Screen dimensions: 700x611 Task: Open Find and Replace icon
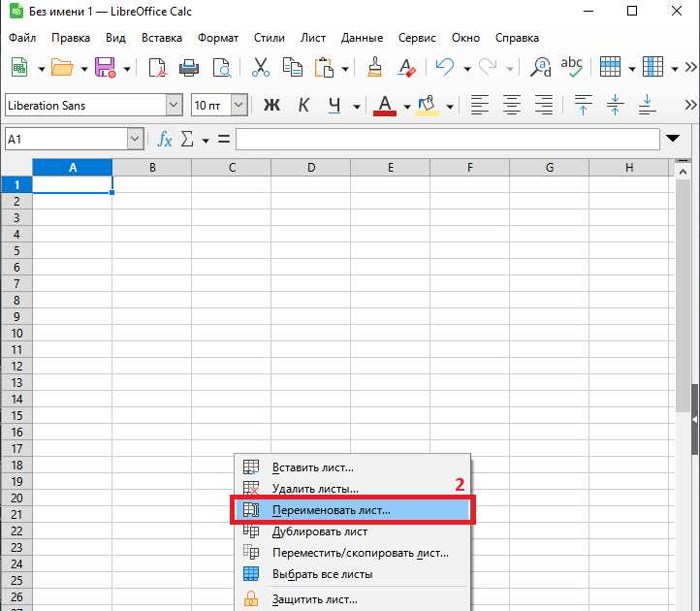click(x=540, y=68)
